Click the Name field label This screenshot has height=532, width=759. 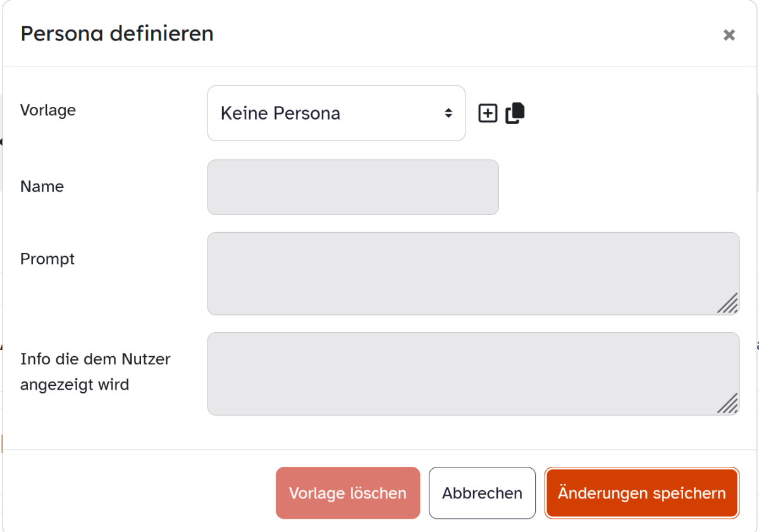pyautogui.click(x=42, y=187)
